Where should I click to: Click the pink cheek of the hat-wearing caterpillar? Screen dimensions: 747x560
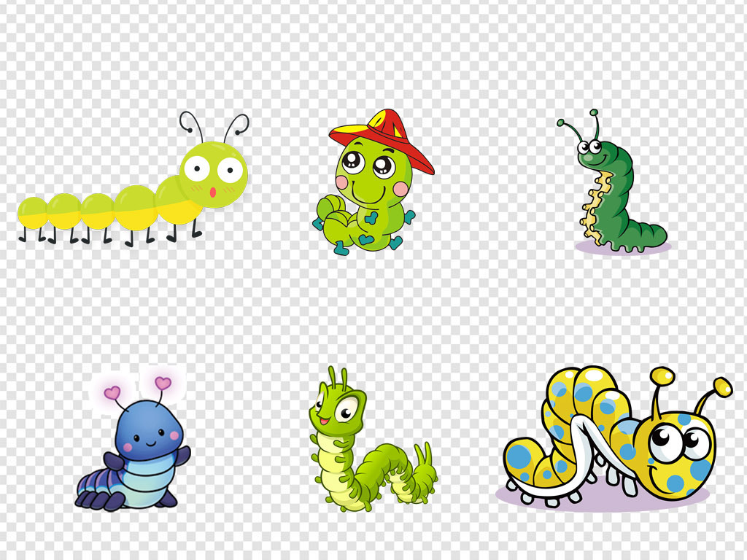point(400,190)
